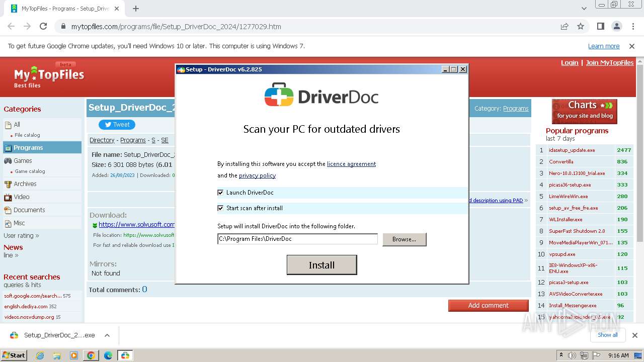
Task: Reload the current page in Chrome
Action: point(43,26)
